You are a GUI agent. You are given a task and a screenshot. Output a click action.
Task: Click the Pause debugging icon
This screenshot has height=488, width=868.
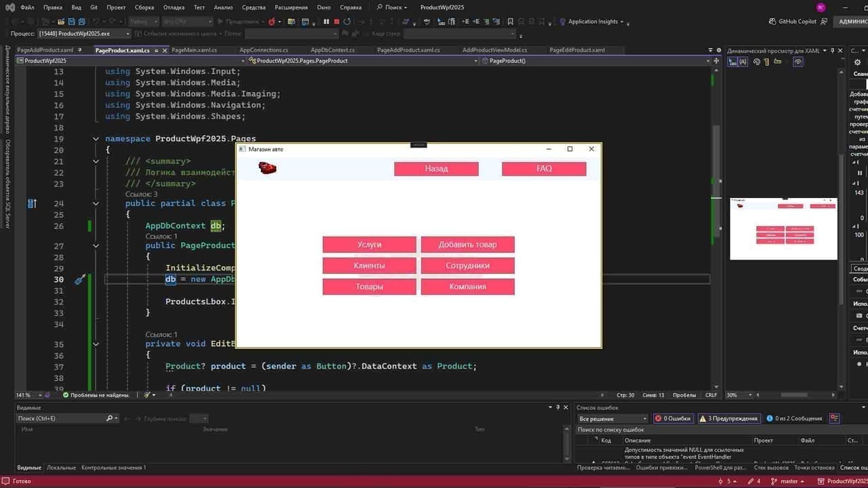326,22
